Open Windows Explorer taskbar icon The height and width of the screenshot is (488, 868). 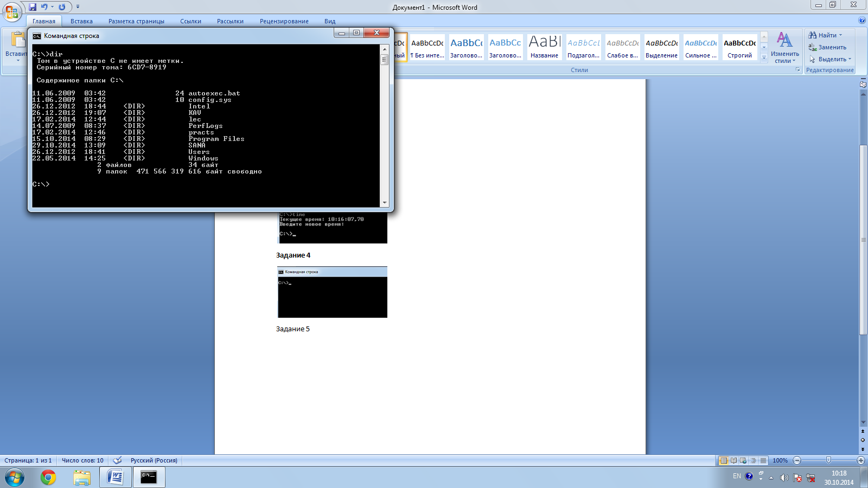(82, 478)
